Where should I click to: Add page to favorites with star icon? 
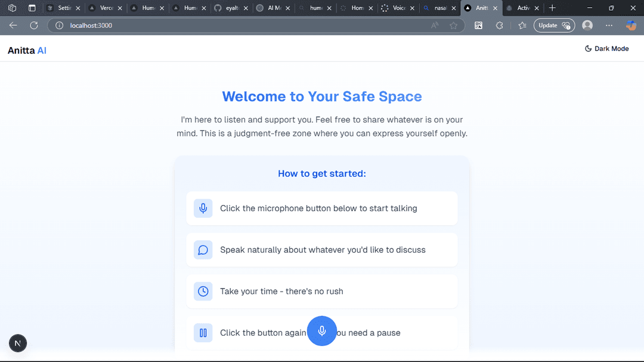click(453, 25)
